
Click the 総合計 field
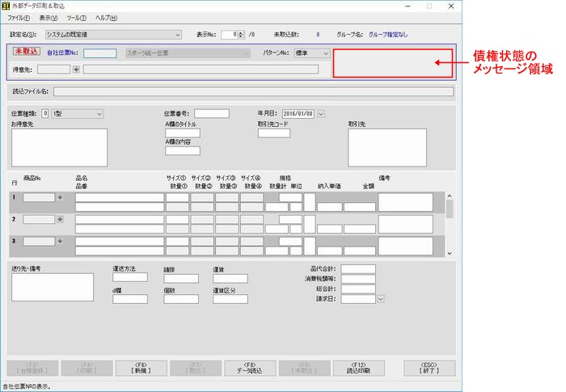pyautogui.click(x=358, y=289)
